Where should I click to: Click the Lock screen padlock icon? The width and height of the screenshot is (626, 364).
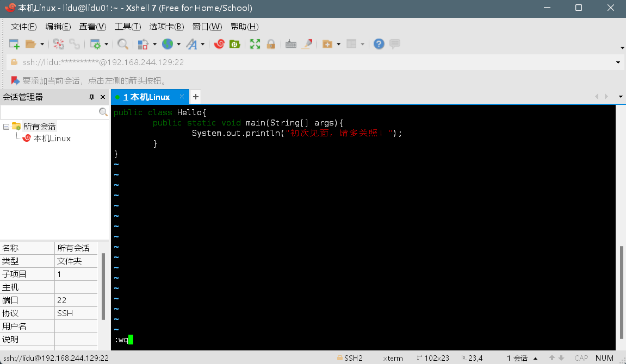click(271, 44)
